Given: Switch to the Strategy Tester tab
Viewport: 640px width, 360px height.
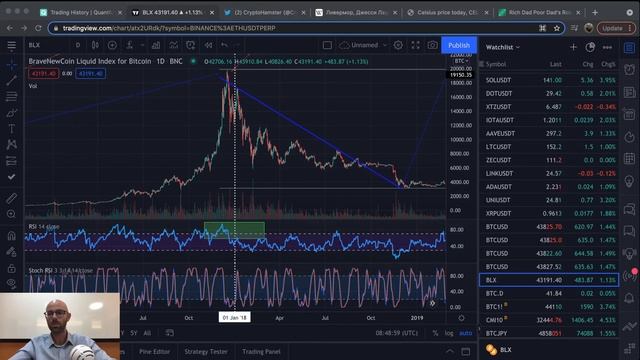Looking at the screenshot, I should (x=206, y=351).
